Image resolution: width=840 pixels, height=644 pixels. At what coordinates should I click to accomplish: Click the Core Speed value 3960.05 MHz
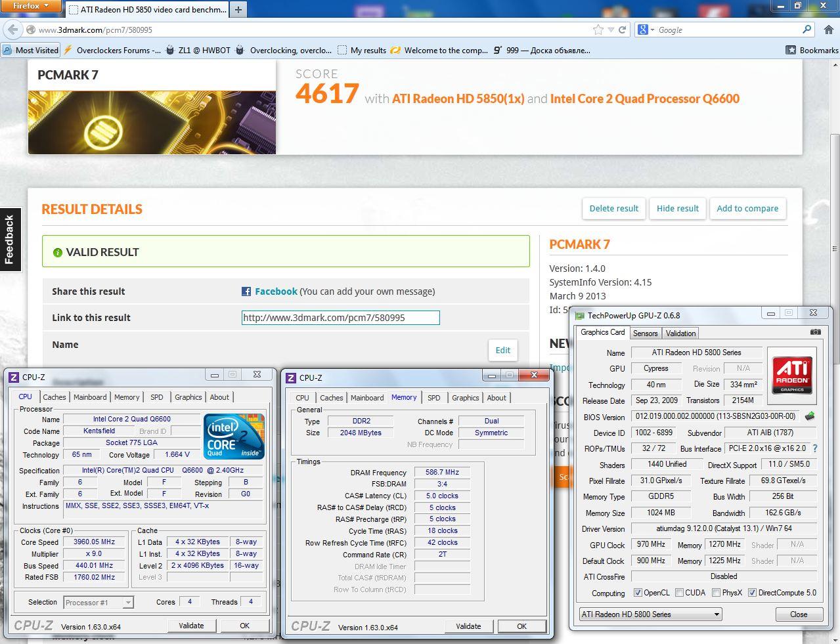pos(95,542)
